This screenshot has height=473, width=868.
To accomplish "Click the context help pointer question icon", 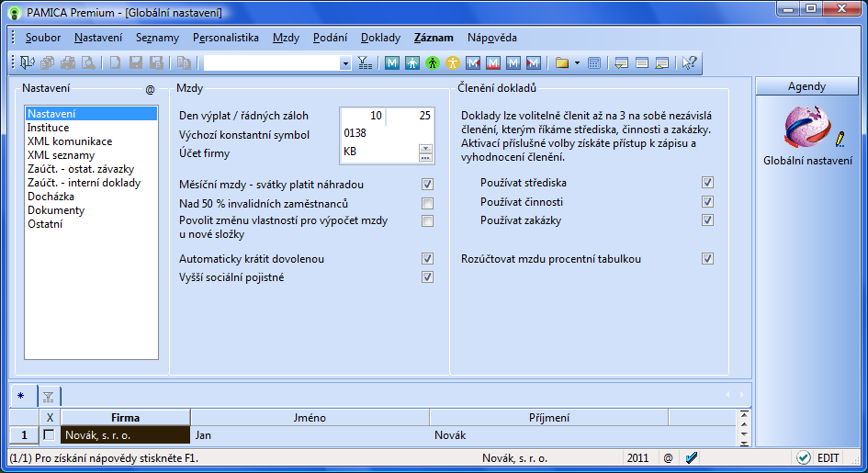I will pyautogui.click(x=689, y=63).
